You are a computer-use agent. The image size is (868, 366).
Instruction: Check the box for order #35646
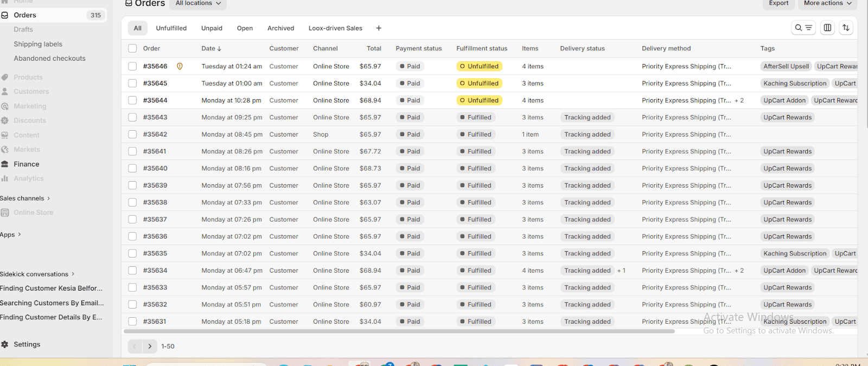pyautogui.click(x=132, y=66)
